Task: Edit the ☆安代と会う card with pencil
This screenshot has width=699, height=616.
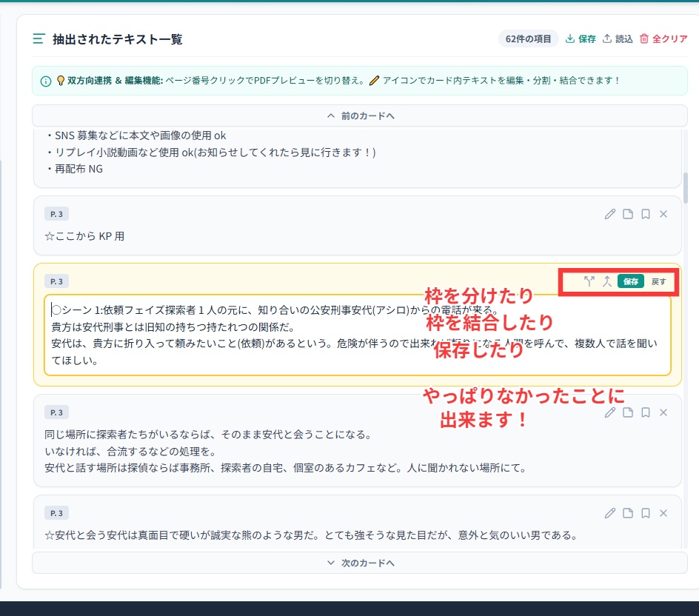Action: click(610, 513)
